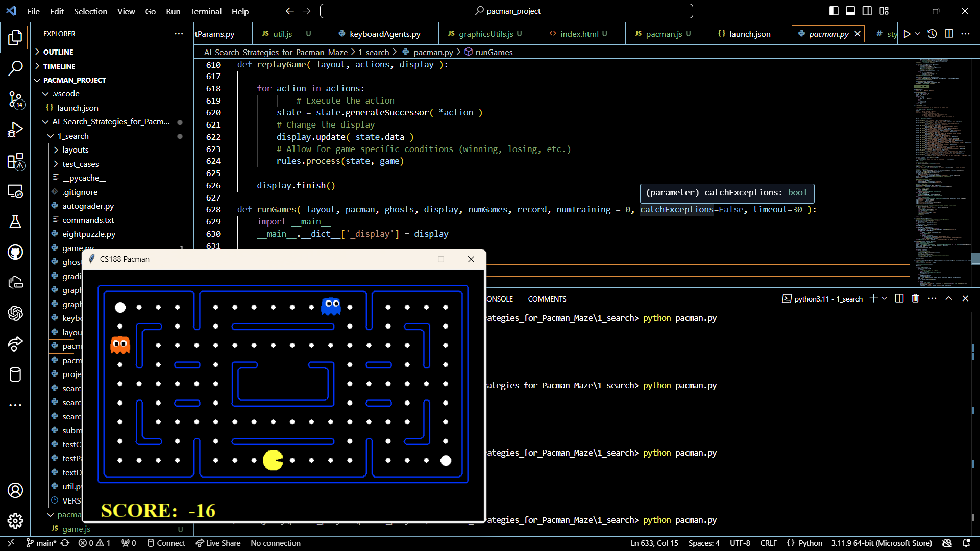Open the Extensions view
This screenshot has width=980, height=551.
pyautogui.click(x=15, y=161)
